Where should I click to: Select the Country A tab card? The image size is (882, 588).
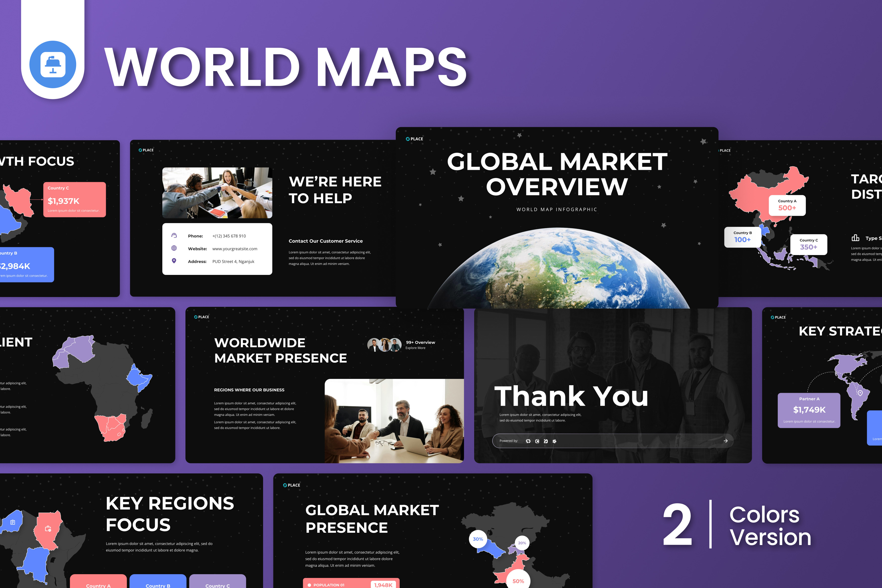tap(98, 582)
